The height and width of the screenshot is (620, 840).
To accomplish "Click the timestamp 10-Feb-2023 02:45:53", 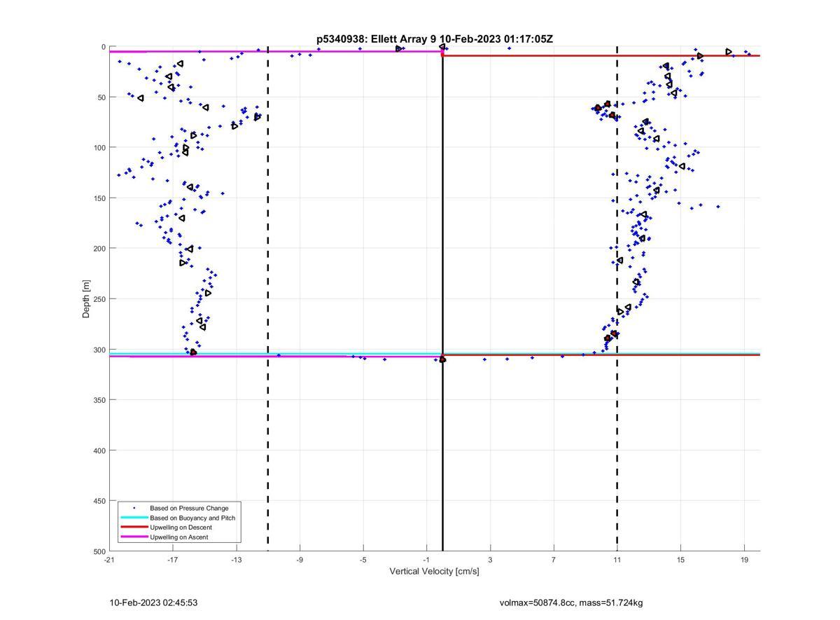I will (x=153, y=602).
